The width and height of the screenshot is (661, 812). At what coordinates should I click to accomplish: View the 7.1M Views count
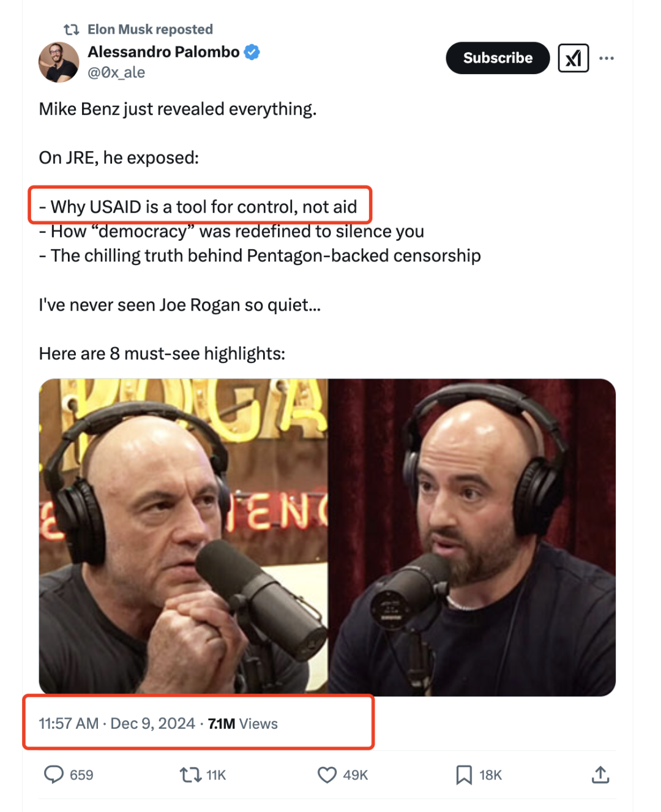pyautogui.click(x=243, y=724)
